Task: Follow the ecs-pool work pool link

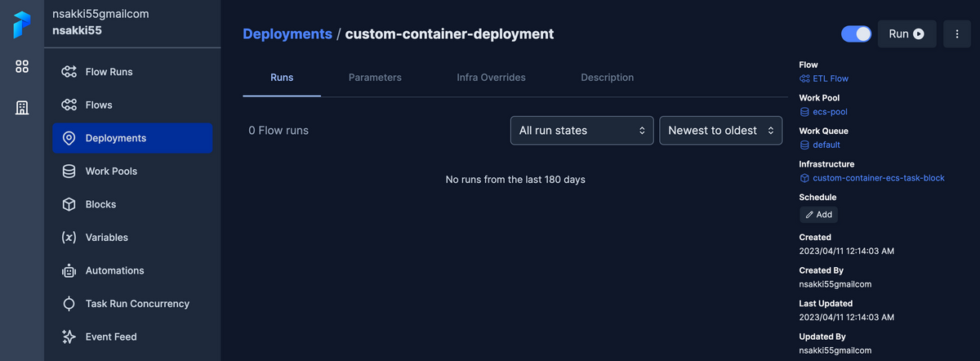Action: [824, 112]
